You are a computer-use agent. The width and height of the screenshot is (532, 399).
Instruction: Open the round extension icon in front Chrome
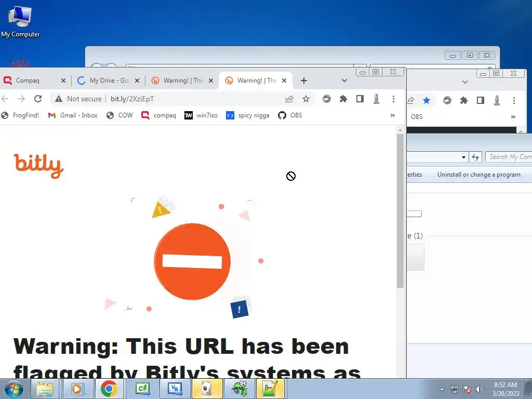click(x=327, y=99)
